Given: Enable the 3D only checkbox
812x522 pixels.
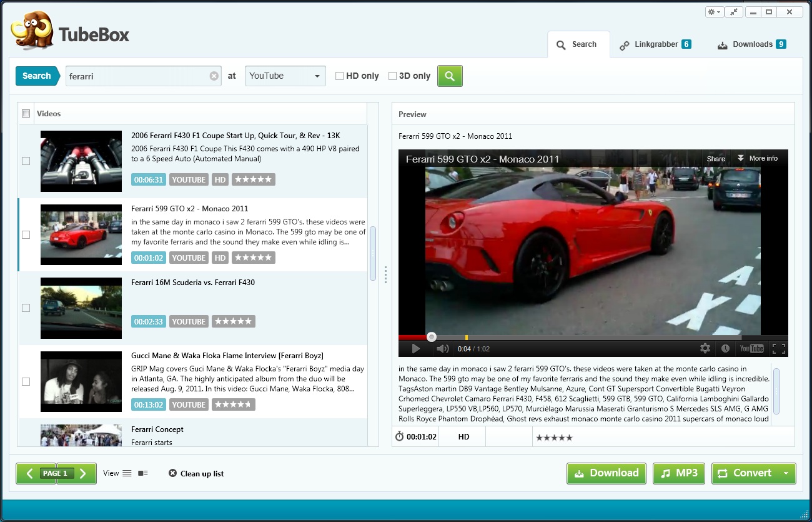Looking at the screenshot, I should [x=393, y=76].
